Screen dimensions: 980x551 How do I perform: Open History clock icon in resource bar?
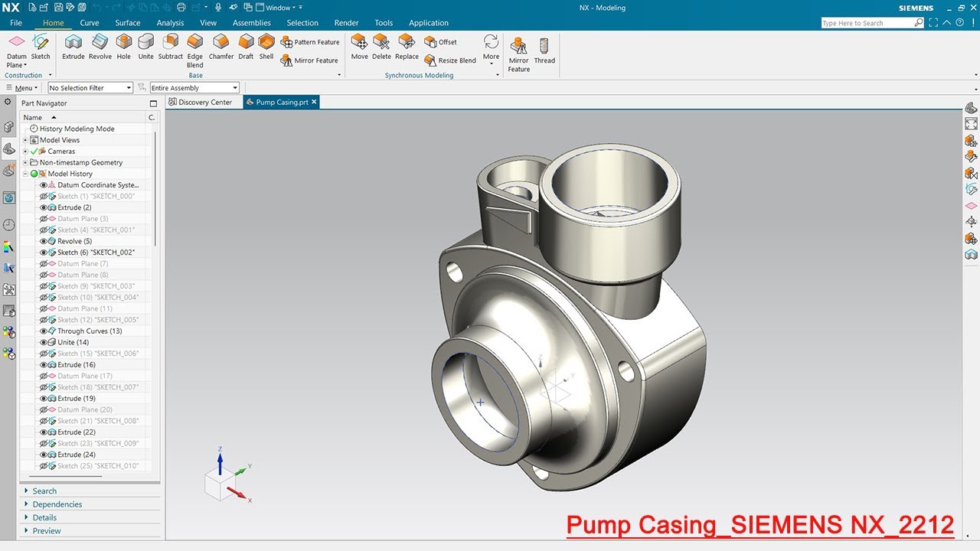[x=9, y=224]
